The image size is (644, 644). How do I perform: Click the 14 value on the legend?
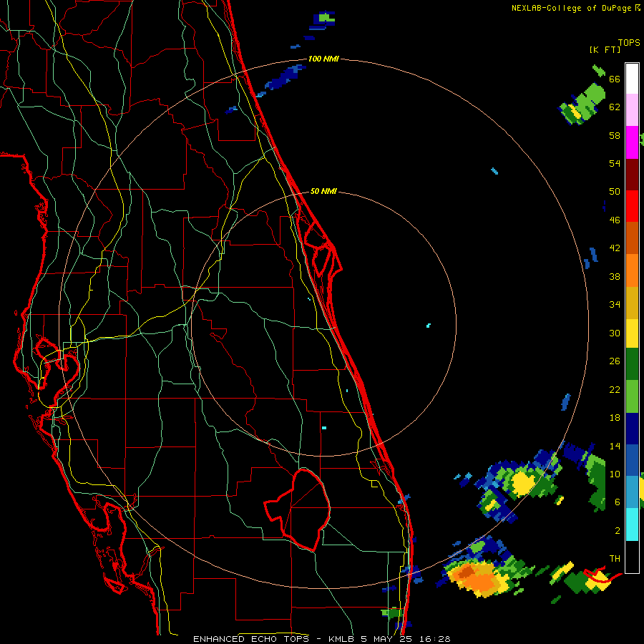point(615,446)
